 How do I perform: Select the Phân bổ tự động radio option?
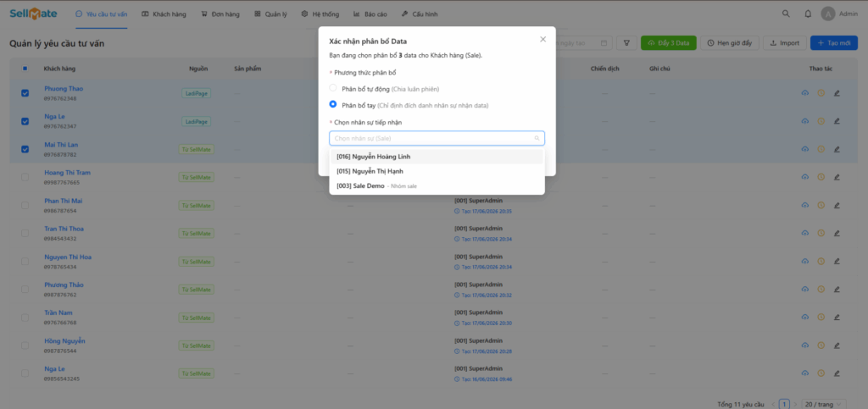coord(332,88)
